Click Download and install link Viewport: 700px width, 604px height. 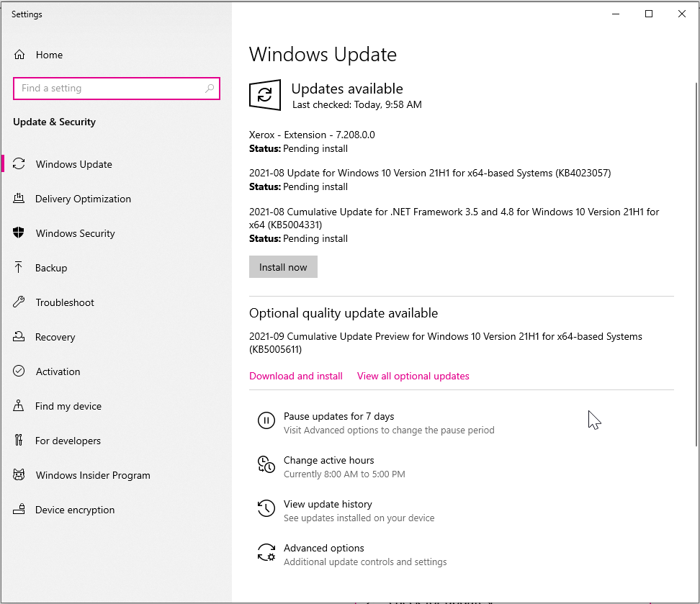296,376
